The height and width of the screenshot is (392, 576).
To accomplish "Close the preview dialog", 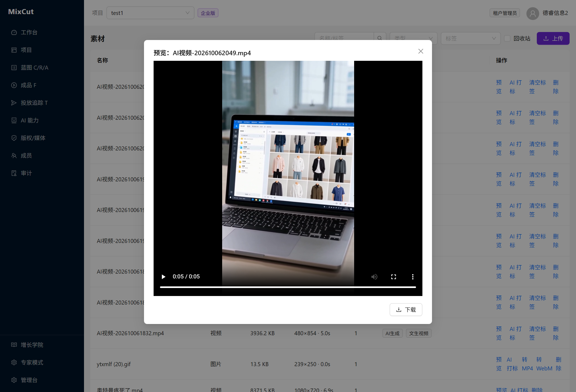I will coord(421,51).
